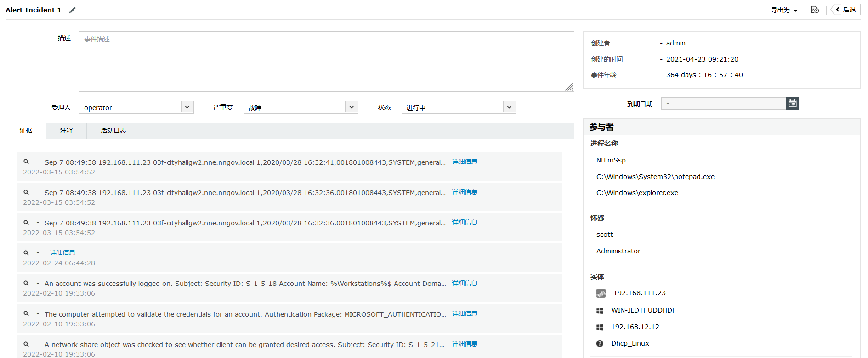Image resolution: width=868 pixels, height=358 pixels.
Task: Click the 2022-02-24 06:44:28 timestamp
Action: click(59, 263)
